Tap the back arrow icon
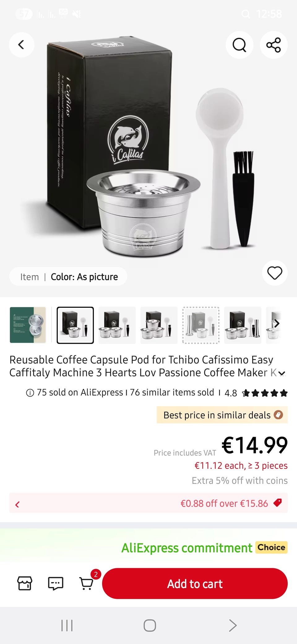The height and width of the screenshot is (644, 297). pyautogui.click(x=21, y=45)
